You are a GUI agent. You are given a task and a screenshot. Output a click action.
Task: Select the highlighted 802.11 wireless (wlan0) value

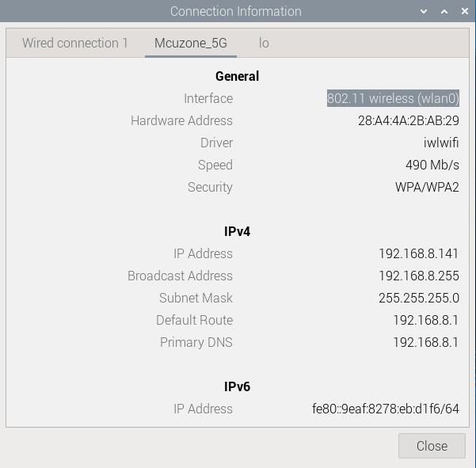393,98
